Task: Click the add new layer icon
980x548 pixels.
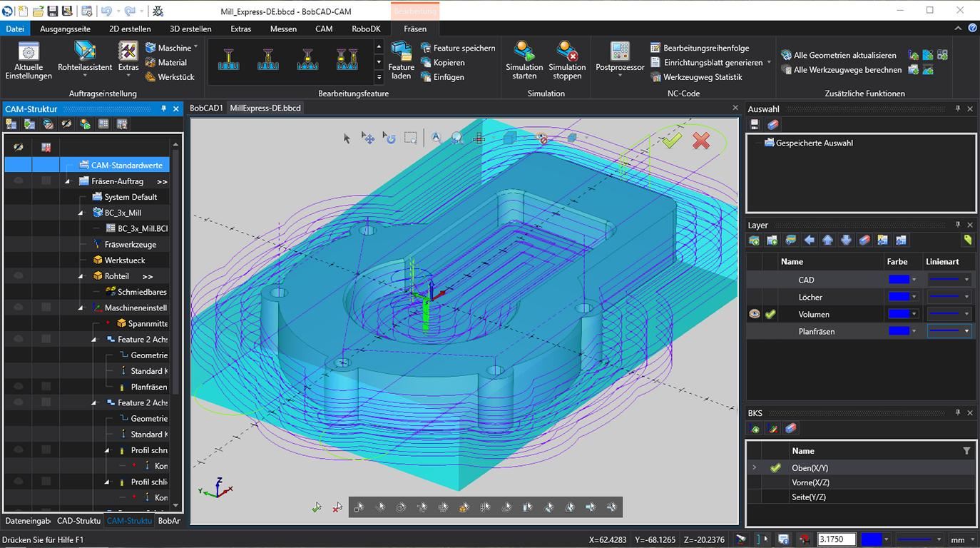Action: click(754, 240)
